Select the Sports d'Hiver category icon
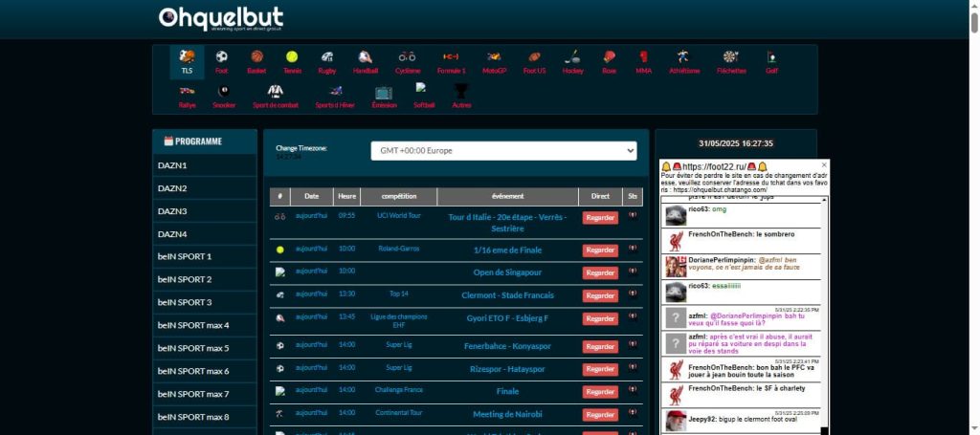This screenshot has height=435, width=980. click(336, 91)
